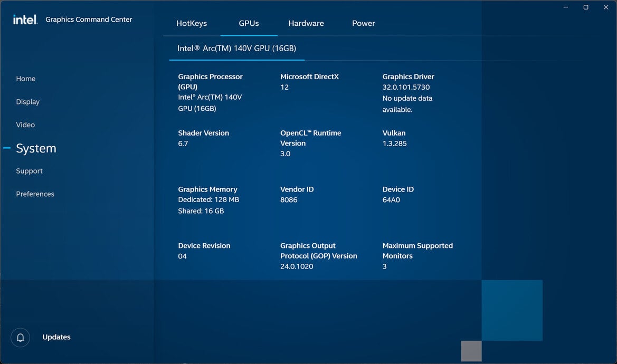Click the Microsoft DirectX heading

tap(309, 76)
